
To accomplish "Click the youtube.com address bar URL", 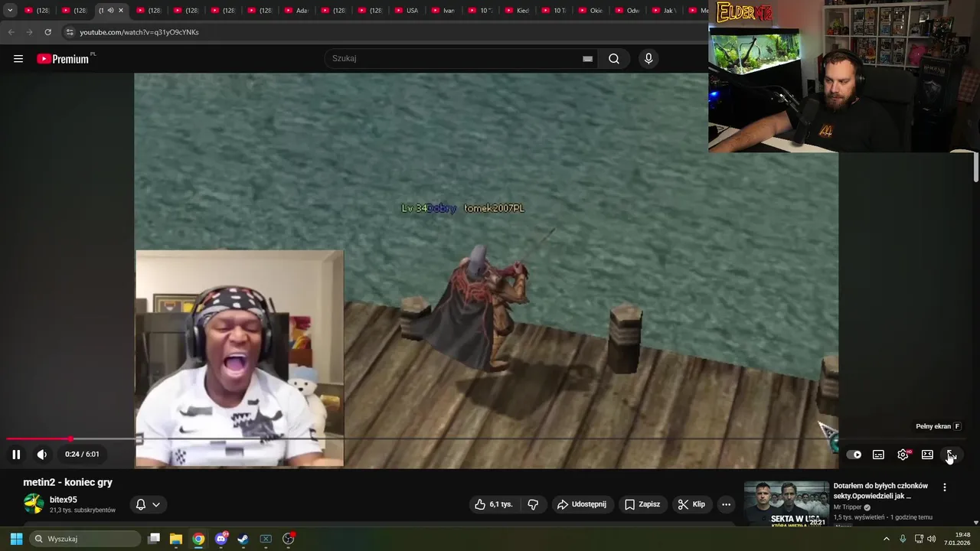I will [x=139, y=32].
